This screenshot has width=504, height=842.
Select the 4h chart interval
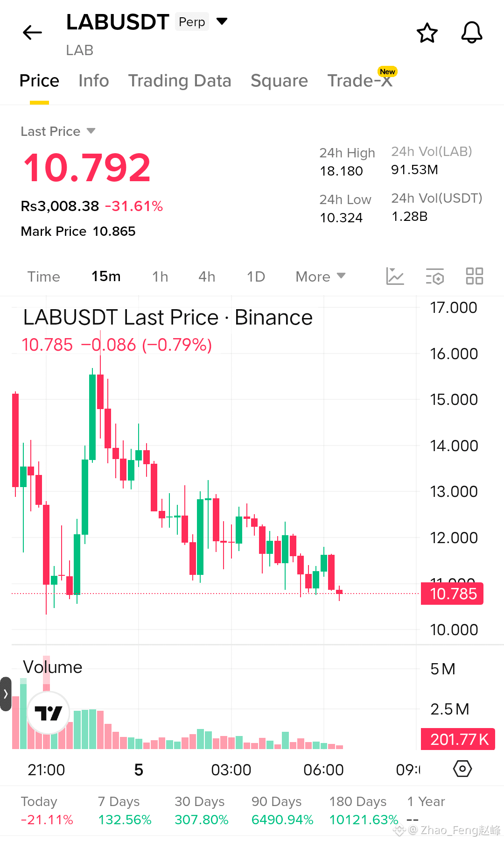pos(207,276)
